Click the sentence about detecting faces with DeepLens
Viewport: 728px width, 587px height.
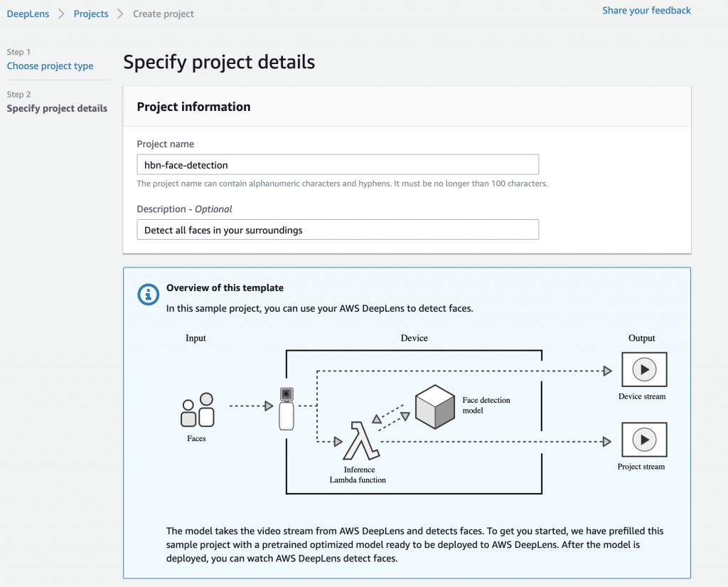click(320, 308)
